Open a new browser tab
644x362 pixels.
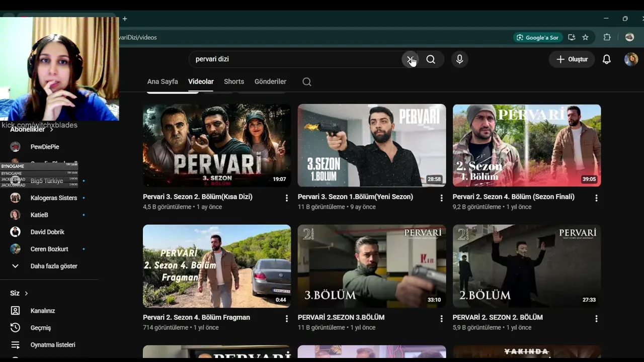tap(125, 19)
